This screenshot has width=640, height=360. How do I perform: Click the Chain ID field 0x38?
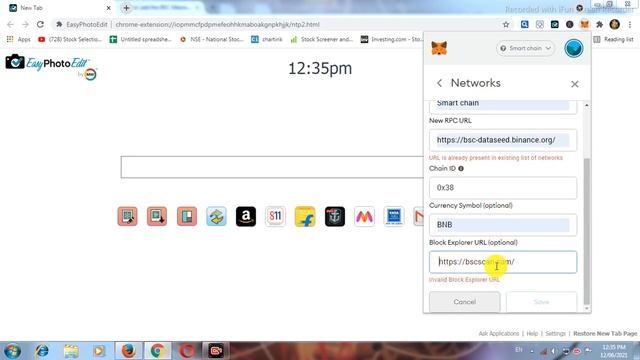point(503,188)
